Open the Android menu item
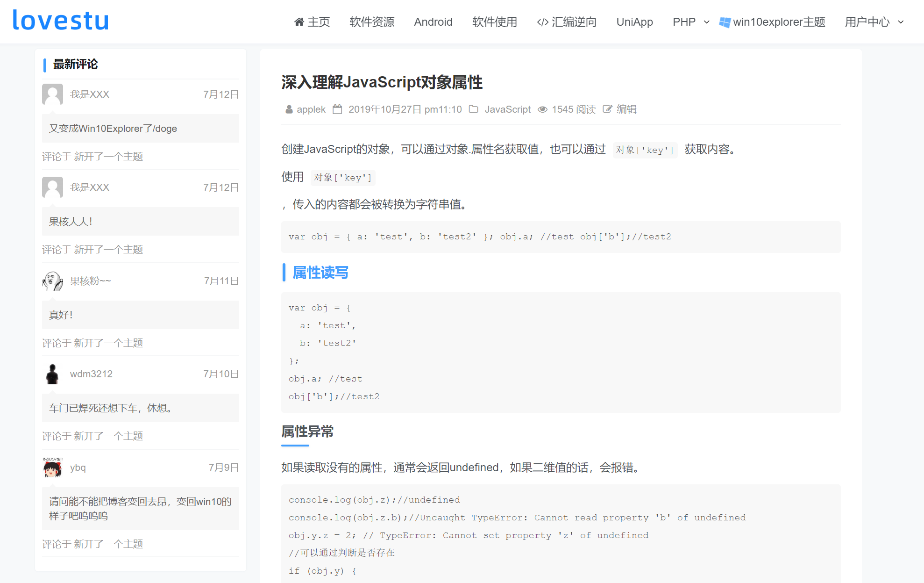Viewport: 924px width, 583px height. (433, 22)
